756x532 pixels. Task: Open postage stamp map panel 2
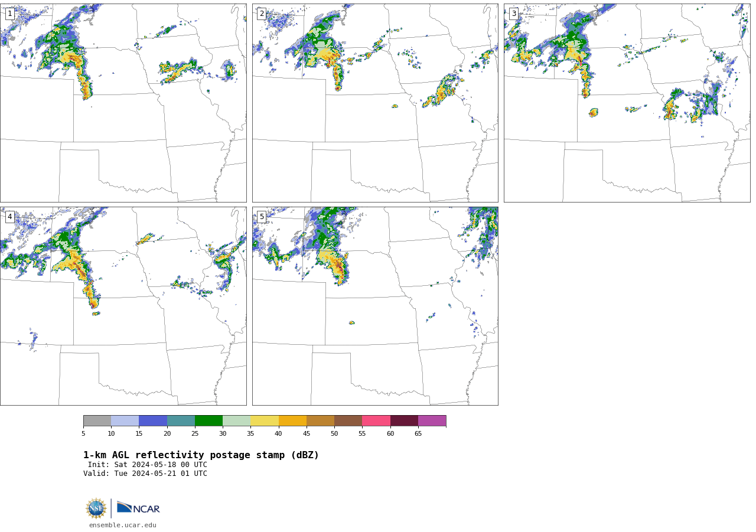coord(375,103)
